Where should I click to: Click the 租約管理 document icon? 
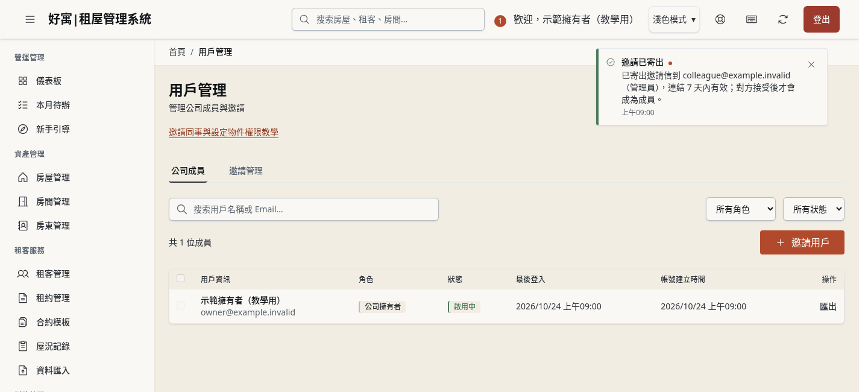tap(23, 298)
